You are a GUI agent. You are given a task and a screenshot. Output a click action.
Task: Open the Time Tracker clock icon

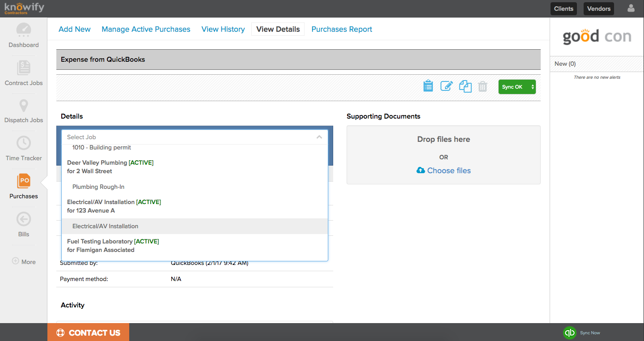[x=24, y=143]
